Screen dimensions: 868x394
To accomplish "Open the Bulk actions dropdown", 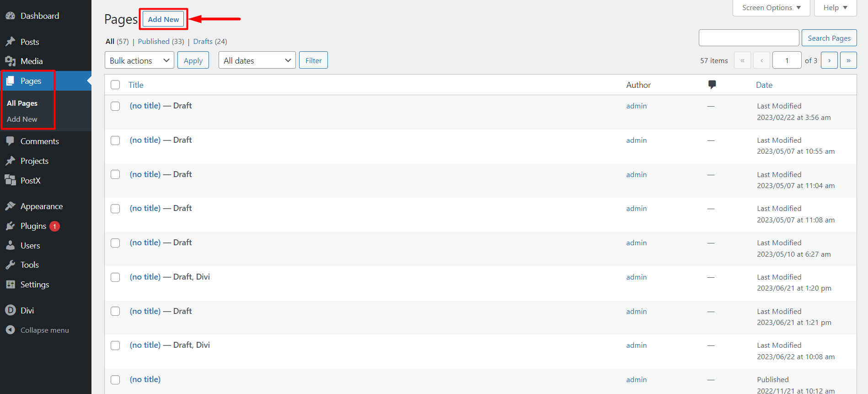I will [x=139, y=60].
